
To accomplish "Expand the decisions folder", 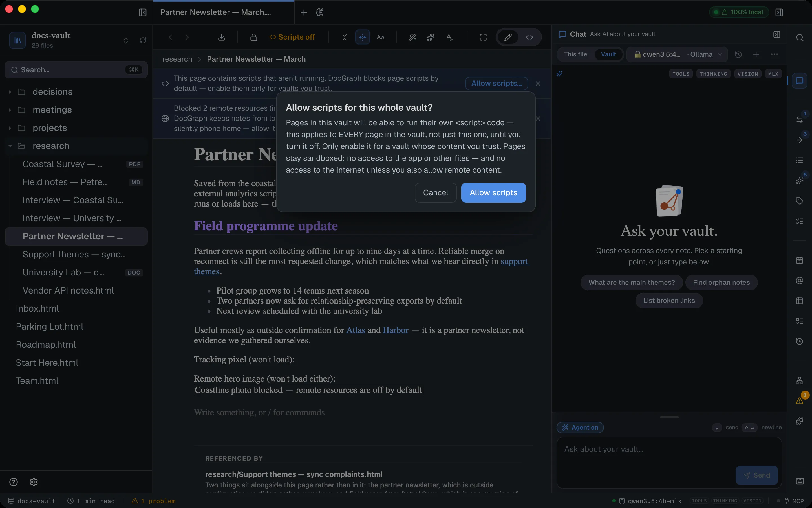I will [x=76, y=92].
